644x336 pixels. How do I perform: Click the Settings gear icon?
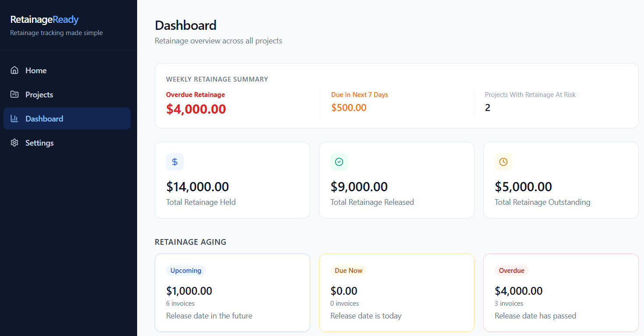(x=14, y=143)
